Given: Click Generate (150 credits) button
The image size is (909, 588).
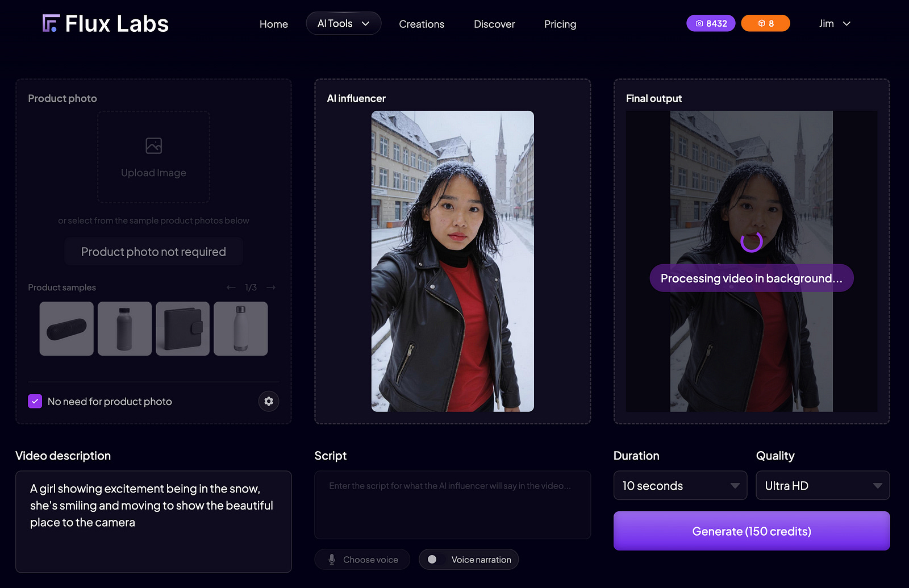Looking at the screenshot, I should tap(752, 531).
